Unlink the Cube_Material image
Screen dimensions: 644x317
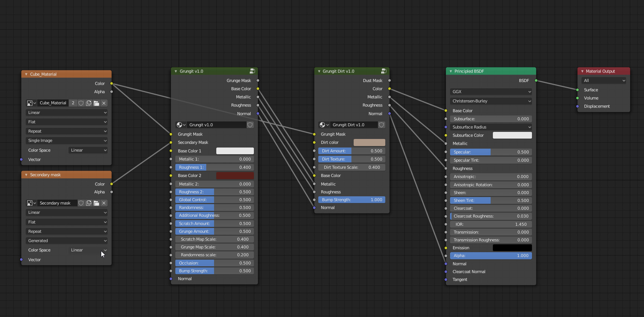104,103
